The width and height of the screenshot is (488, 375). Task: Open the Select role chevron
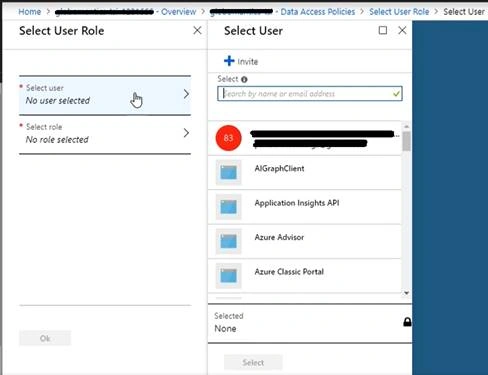(186, 133)
